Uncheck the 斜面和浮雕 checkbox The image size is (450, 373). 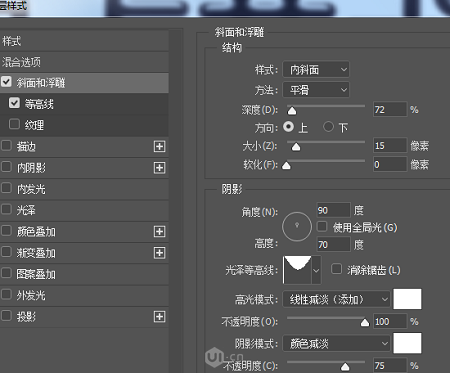pyautogui.click(x=6, y=82)
